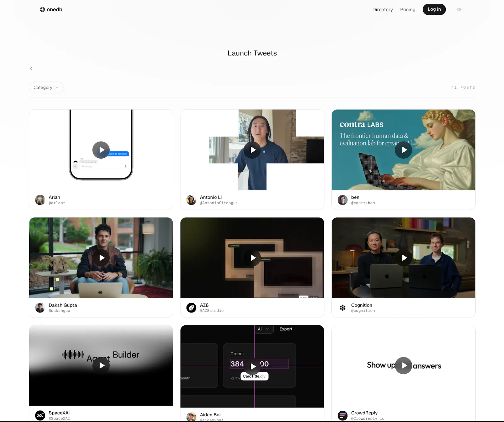Click the AZ8 author name
504x422 pixels.
coord(204,305)
